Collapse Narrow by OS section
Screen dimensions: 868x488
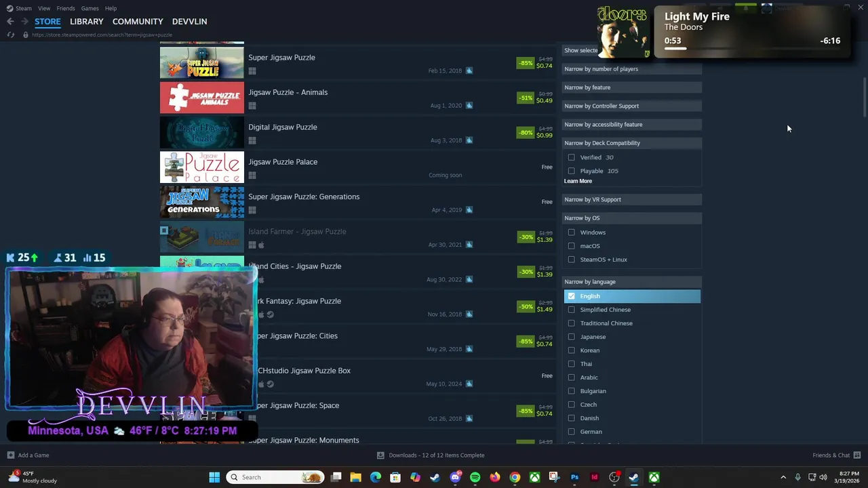coord(632,218)
